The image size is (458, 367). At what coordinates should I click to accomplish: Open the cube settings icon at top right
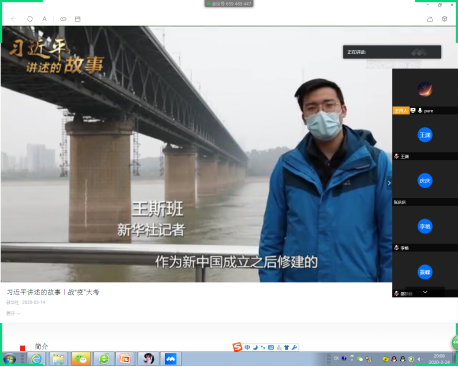[444, 19]
